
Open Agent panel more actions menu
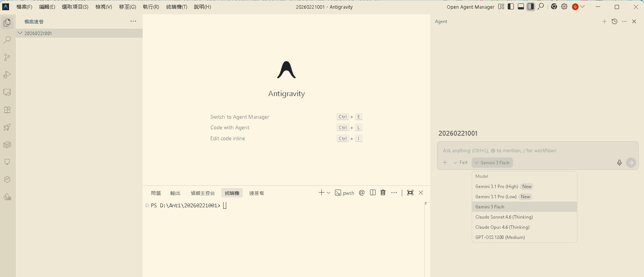coord(624,21)
